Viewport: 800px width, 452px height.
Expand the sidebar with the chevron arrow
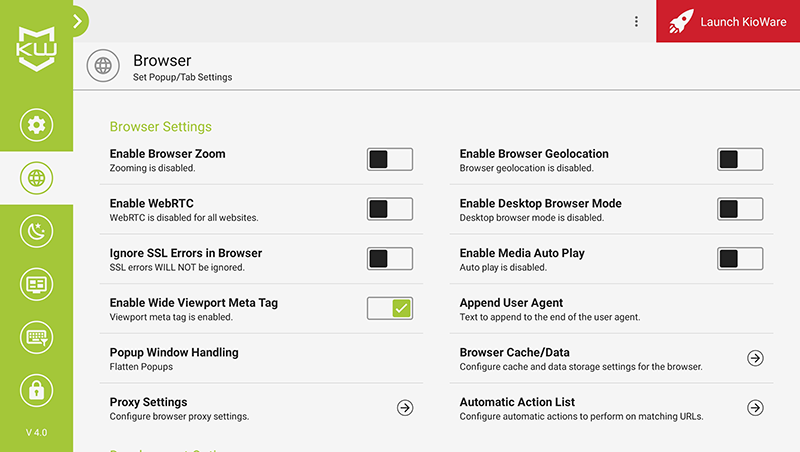78,21
